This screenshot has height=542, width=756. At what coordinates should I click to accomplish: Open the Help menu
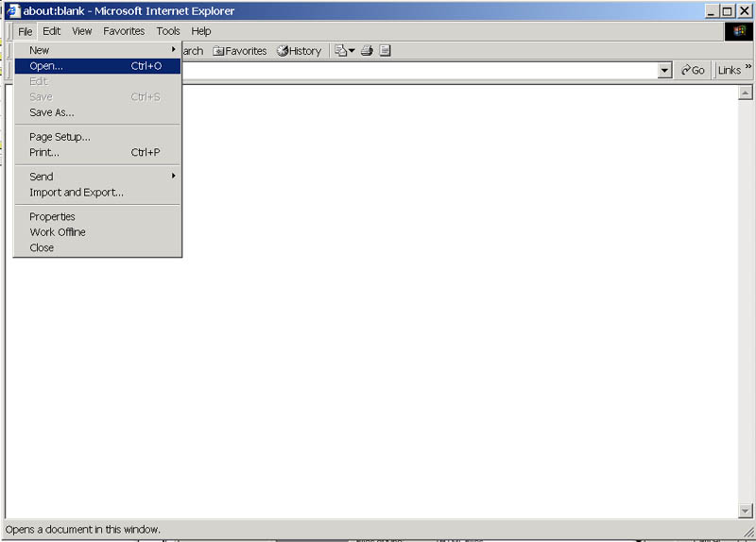pos(201,31)
